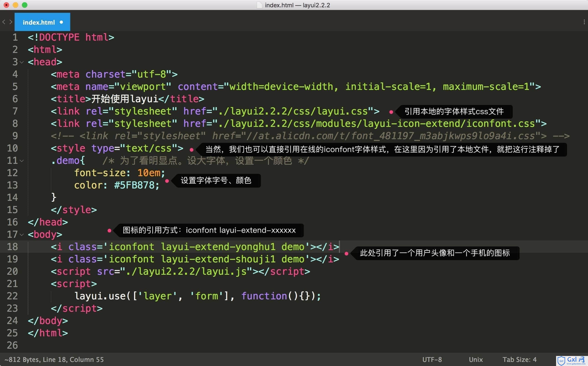Click the file proxy icon in title bar

[259, 5]
